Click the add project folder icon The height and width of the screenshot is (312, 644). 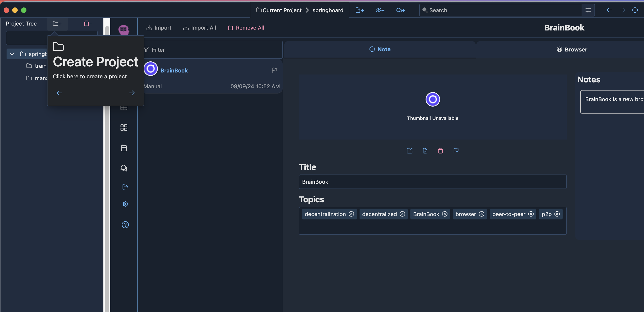tap(57, 23)
